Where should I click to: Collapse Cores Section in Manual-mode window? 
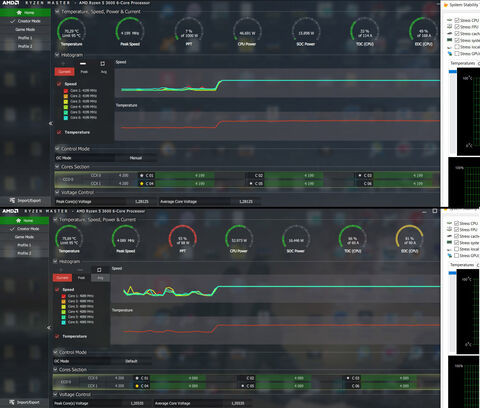coord(57,167)
